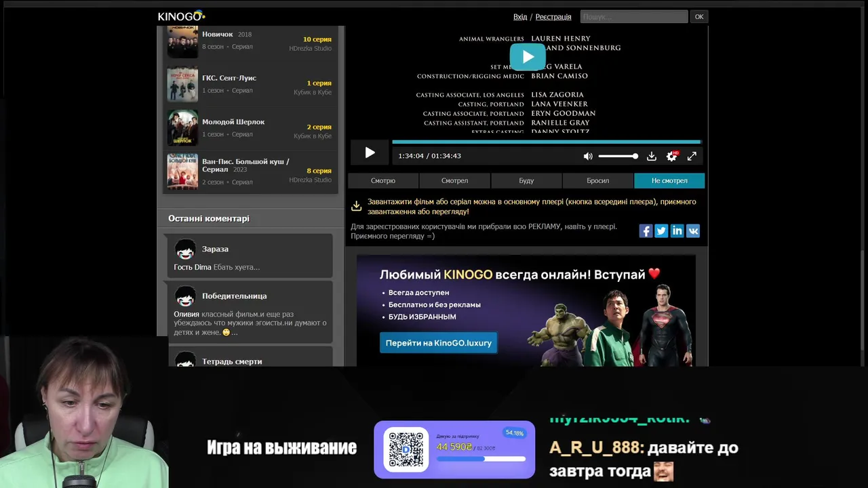Click the Останні коментарі heading
Screen dimensions: 868x488
pyautogui.click(x=209, y=218)
